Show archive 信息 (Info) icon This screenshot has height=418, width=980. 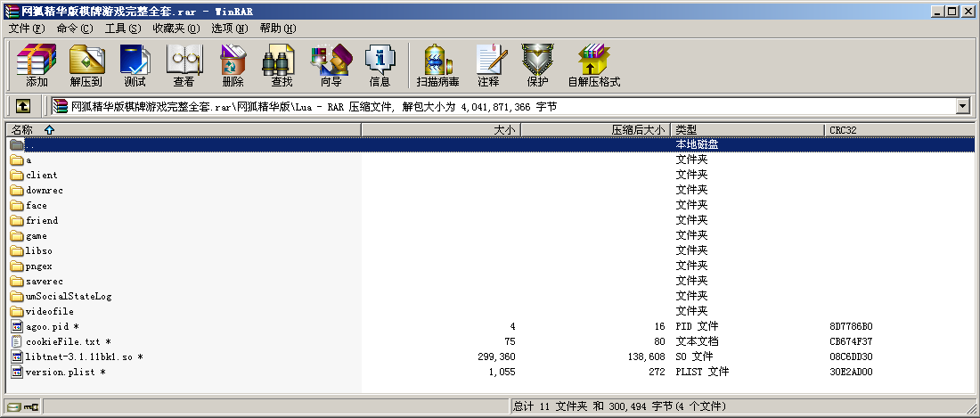380,65
